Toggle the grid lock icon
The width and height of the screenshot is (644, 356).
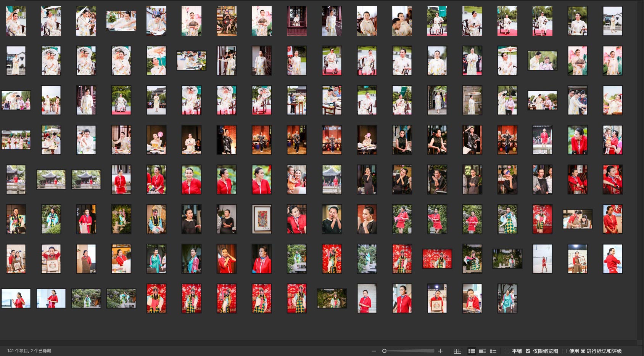pos(457,351)
